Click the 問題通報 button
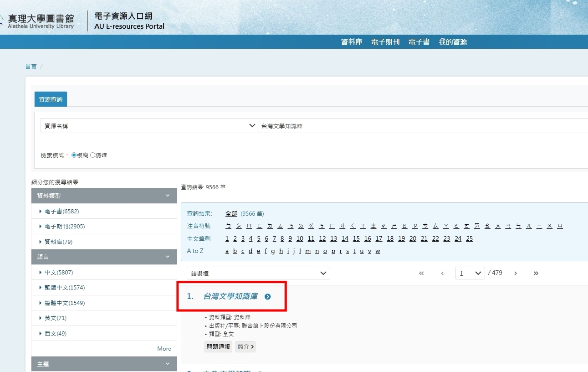 (219, 346)
